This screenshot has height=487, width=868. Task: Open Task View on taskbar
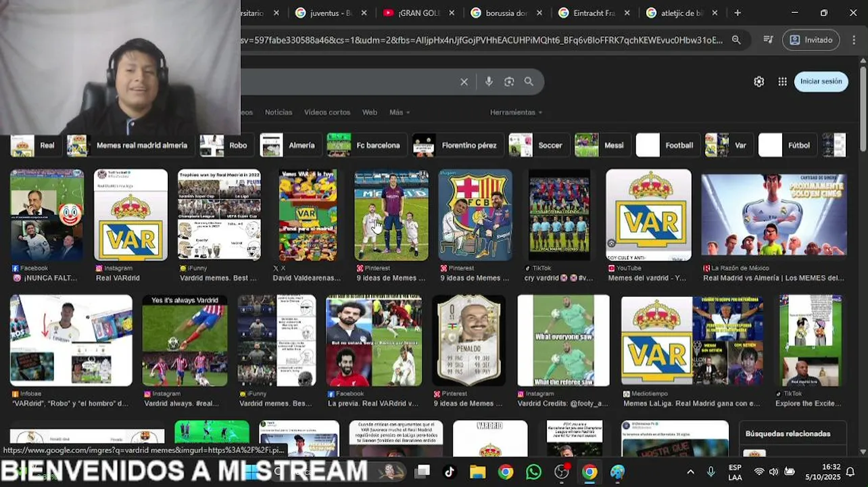[423, 471]
